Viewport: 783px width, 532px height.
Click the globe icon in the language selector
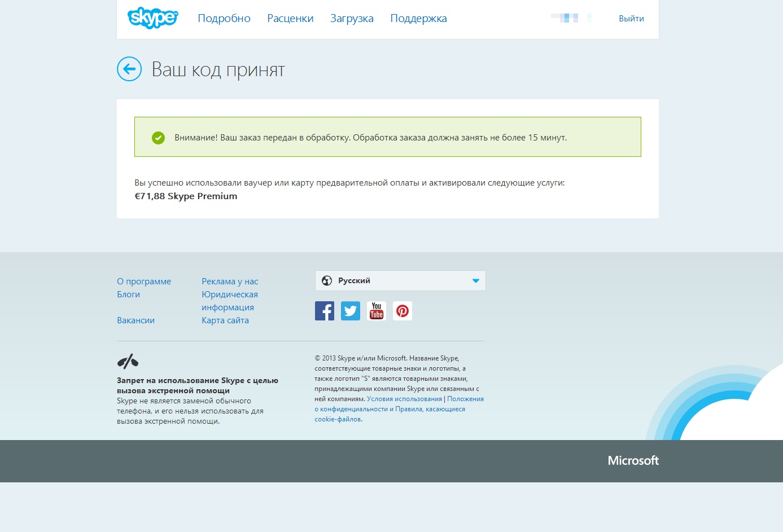coord(326,280)
